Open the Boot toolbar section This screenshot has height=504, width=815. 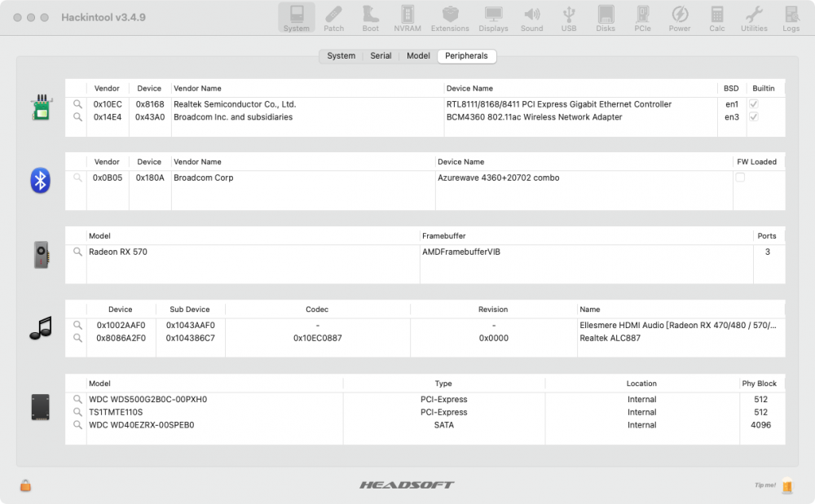(371, 19)
